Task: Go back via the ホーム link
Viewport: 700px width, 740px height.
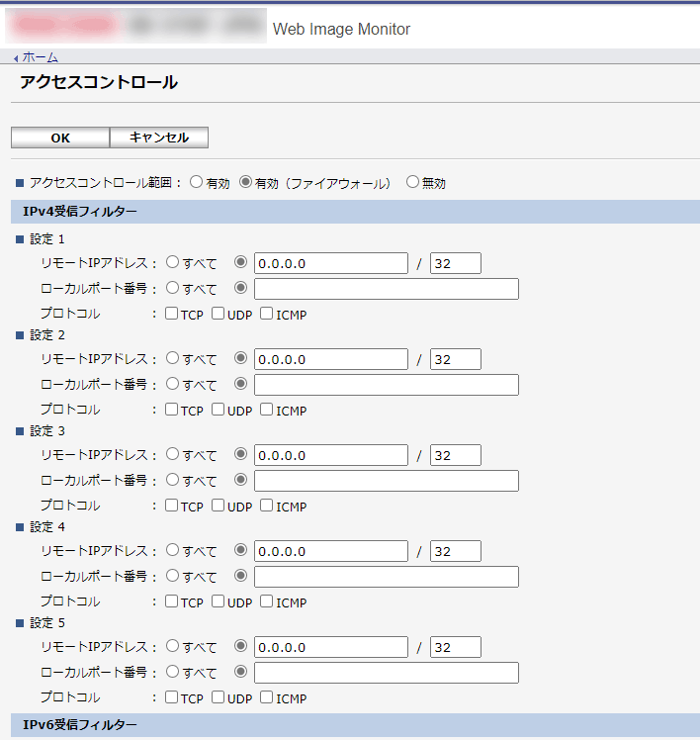Action: click(40, 57)
